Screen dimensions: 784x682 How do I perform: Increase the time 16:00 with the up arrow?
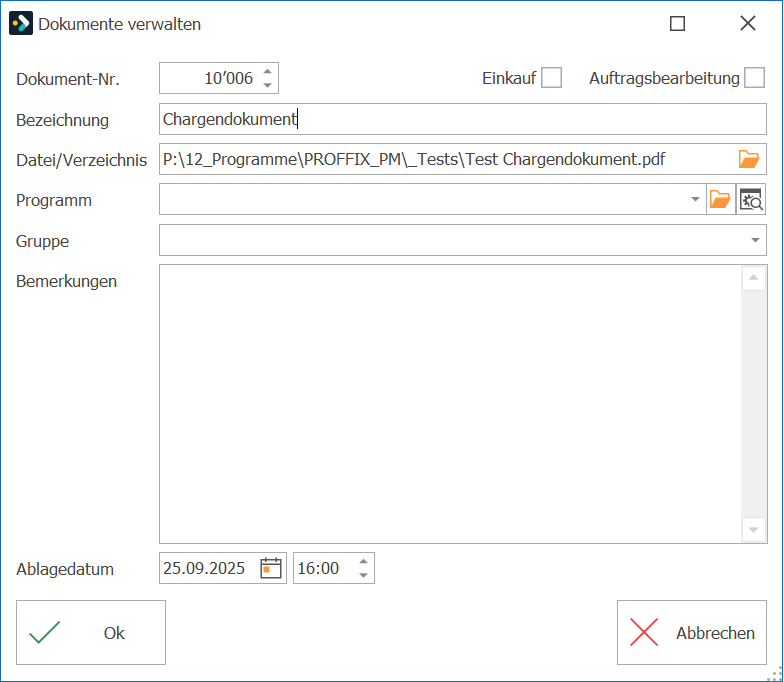(364, 562)
